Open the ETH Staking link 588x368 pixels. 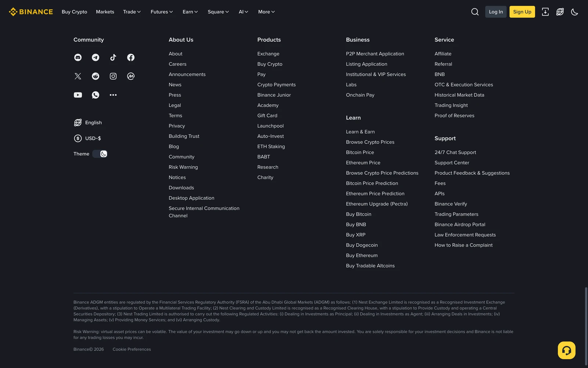(x=271, y=146)
